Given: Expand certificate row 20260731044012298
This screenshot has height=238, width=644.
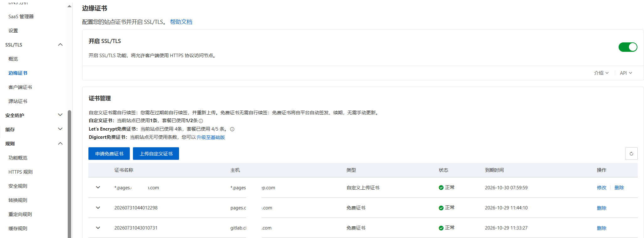Looking at the screenshot, I should pos(98,208).
